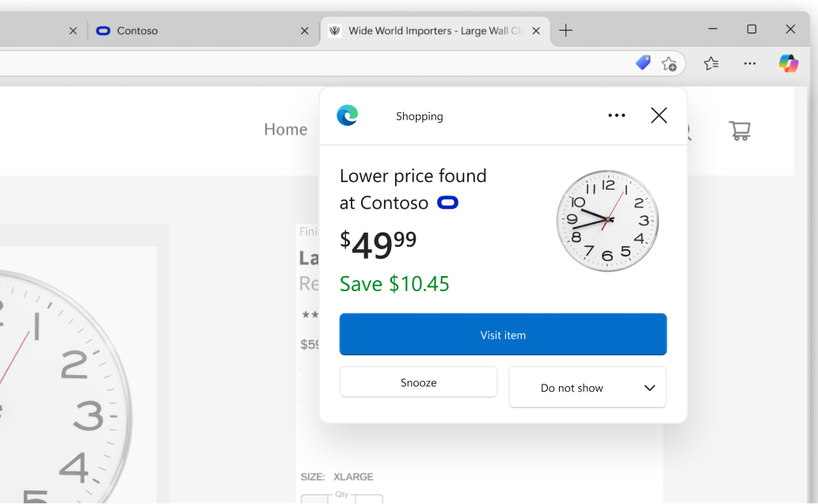Add this page to favorites
Image resolution: width=818 pixels, height=504 pixels.
[670, 63]
